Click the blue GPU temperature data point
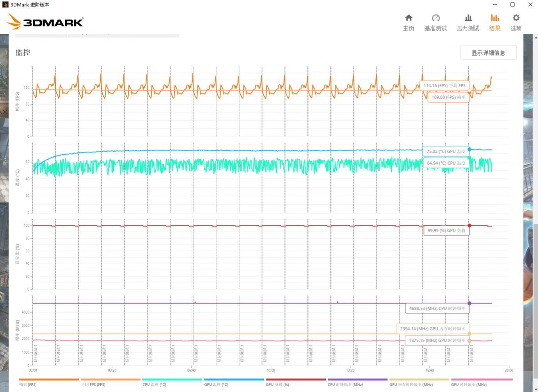Image resolution: width=538 pixels, height=392 pixels. (x=469, y=149)
